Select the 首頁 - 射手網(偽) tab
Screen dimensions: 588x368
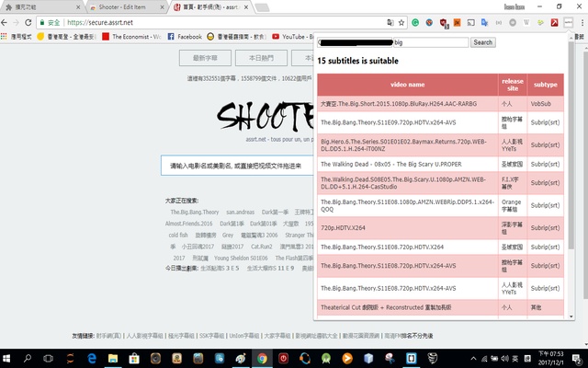tap(210, 7)
